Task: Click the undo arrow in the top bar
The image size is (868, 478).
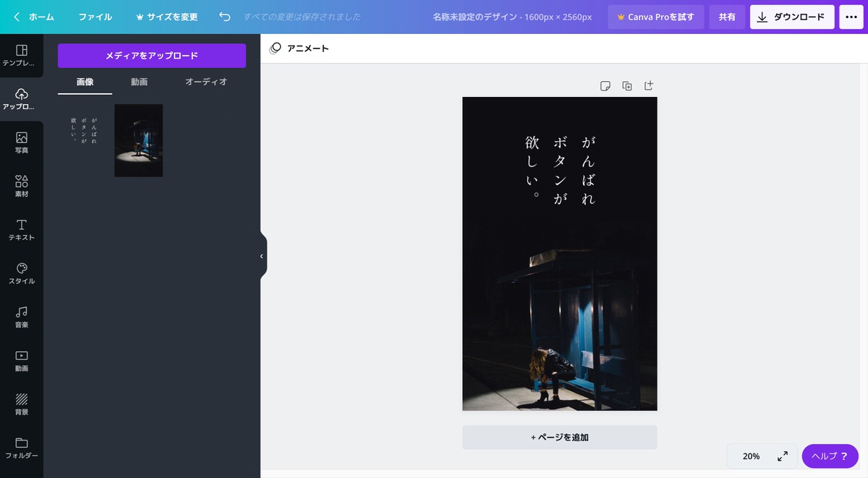Action: [x=225, y=16]
